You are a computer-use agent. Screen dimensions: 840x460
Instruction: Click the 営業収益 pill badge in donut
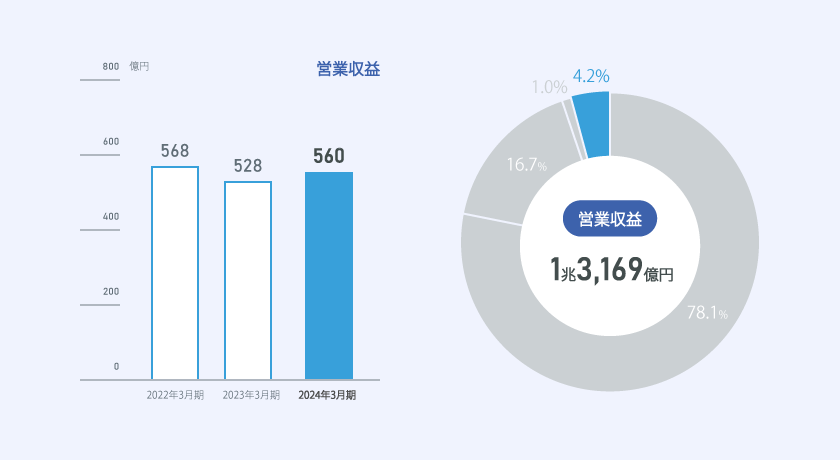[610, 218]
